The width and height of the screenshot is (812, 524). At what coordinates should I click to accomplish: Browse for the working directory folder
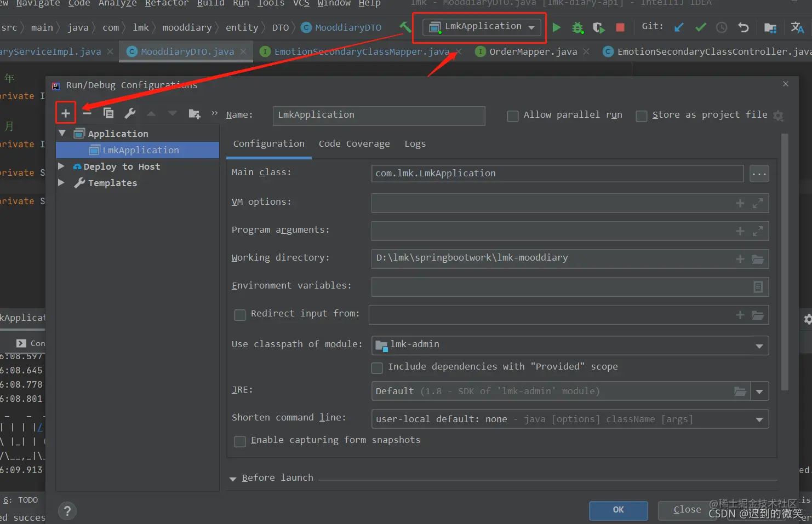(758, 259)
